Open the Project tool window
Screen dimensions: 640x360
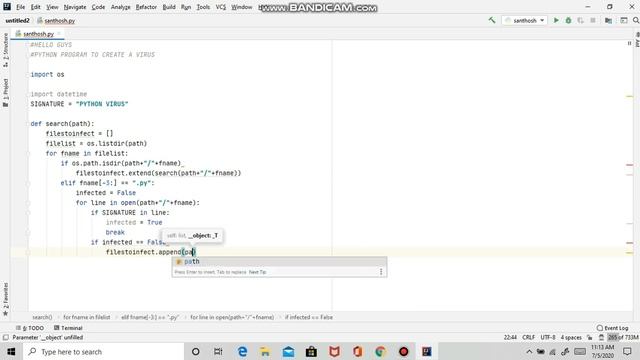(x=5, y=93)
